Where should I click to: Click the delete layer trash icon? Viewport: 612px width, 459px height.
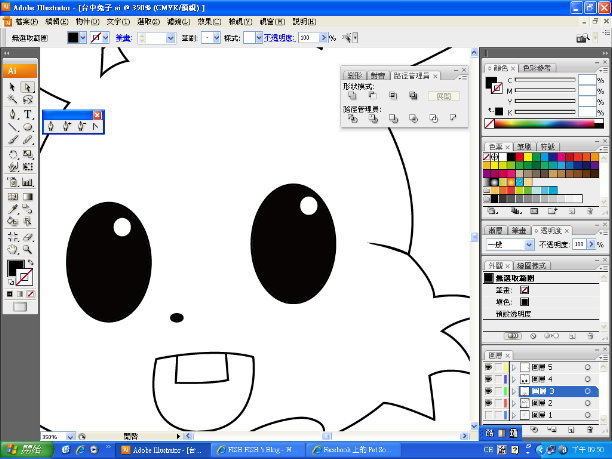click(x=591, y=430)
